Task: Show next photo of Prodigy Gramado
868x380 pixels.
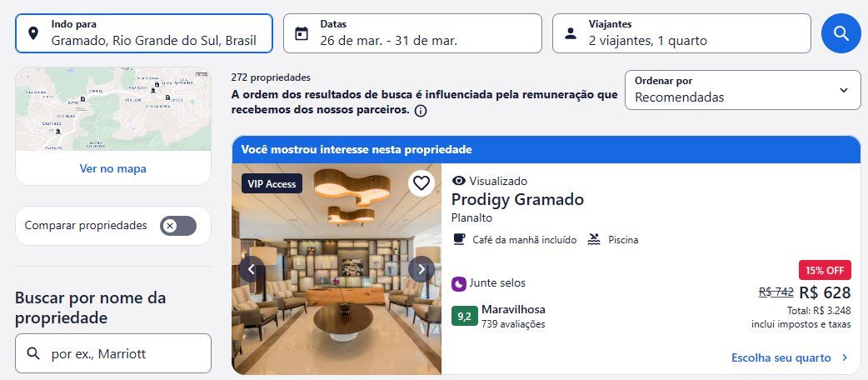Action: (x=422, y=269)
